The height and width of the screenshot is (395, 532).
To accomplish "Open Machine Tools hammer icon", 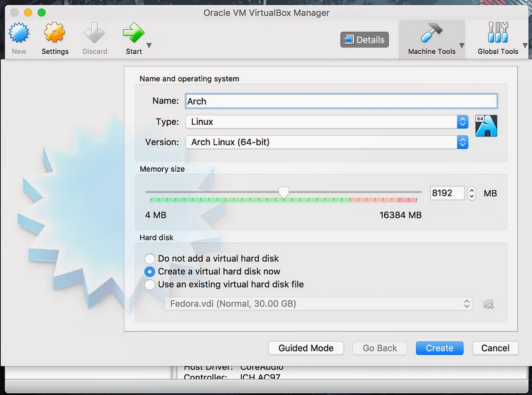I will 432,33.
